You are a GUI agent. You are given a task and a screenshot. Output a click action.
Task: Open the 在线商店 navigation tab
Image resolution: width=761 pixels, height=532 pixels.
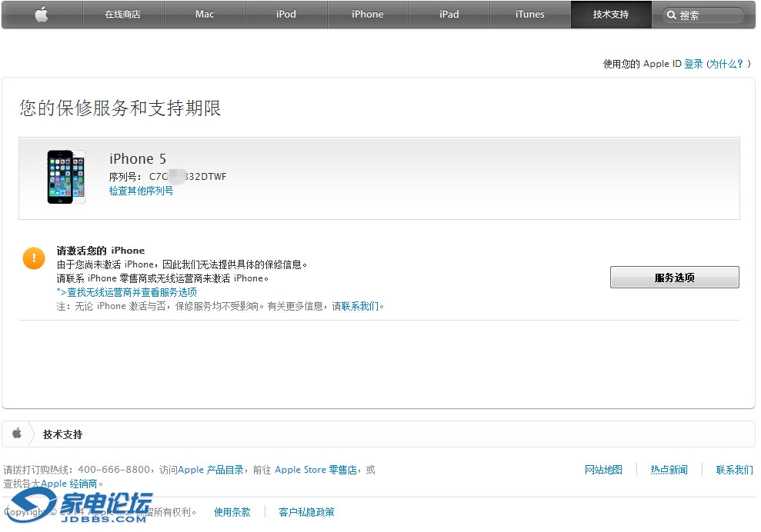pos(122,15)
